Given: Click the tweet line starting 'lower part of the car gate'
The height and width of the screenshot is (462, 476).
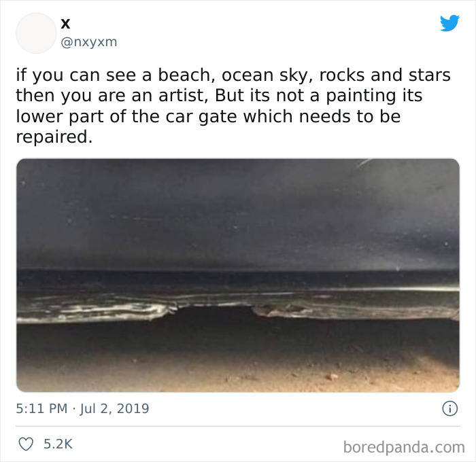Looking at the screenshot, I should pos(208,115).
